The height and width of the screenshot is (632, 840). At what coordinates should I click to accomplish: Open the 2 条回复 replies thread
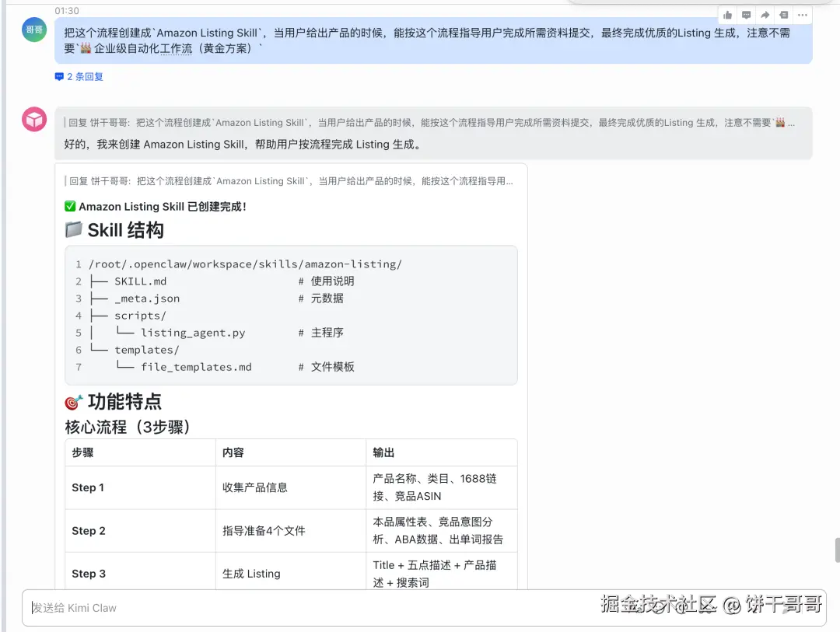pos(79,77)
